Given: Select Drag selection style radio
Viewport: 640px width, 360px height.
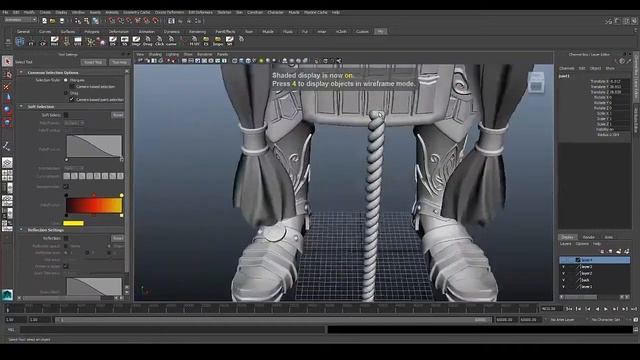Looking at the screenshot, I should click(66, 93).
